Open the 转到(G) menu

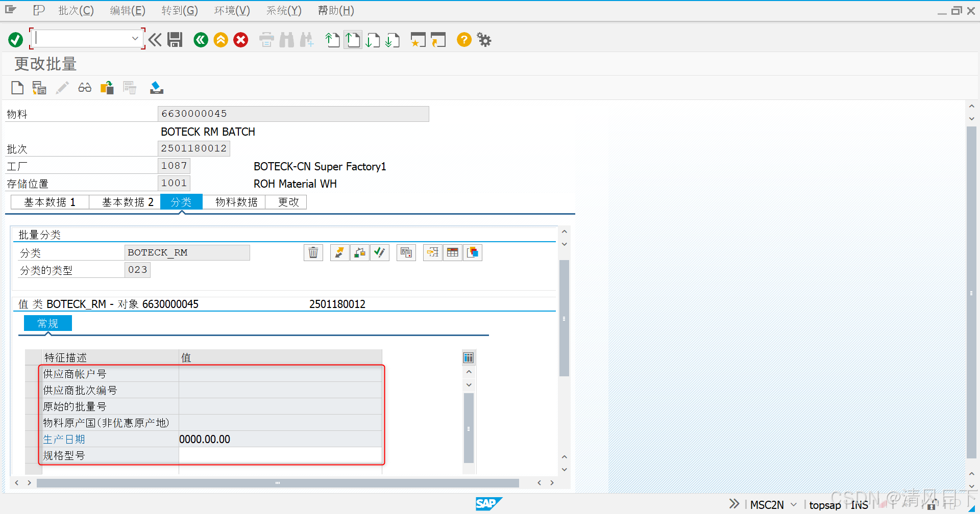click(x=180, y=10)
